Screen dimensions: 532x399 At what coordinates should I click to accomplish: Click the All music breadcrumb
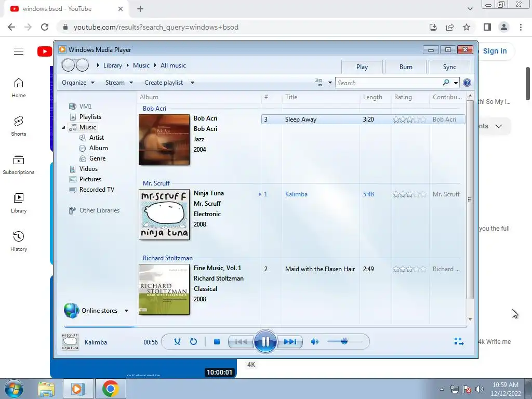173,65
